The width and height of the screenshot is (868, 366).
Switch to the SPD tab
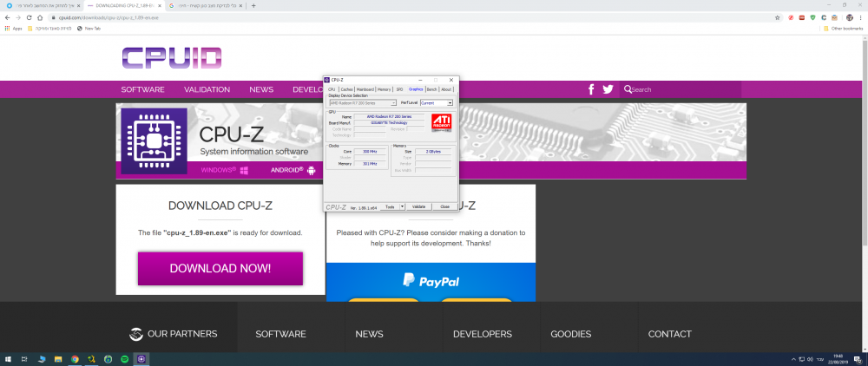[x=399, y=89]
